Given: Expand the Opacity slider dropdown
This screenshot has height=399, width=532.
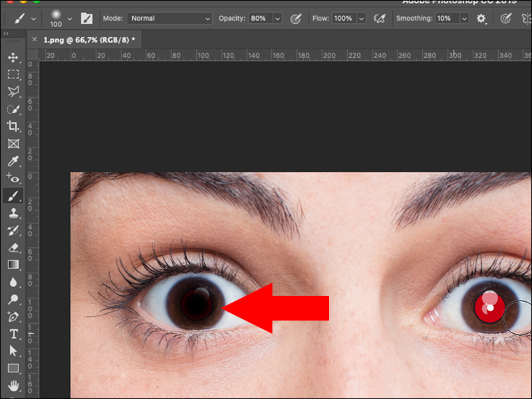Looking at the screenshot, I should point(277,19).
